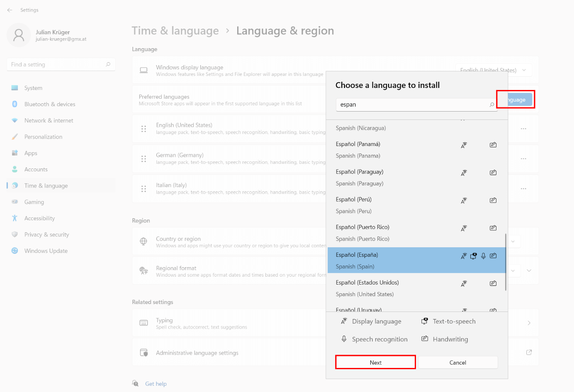Open the Get help link
Viewport: 574px width, 392px height.
156,383
